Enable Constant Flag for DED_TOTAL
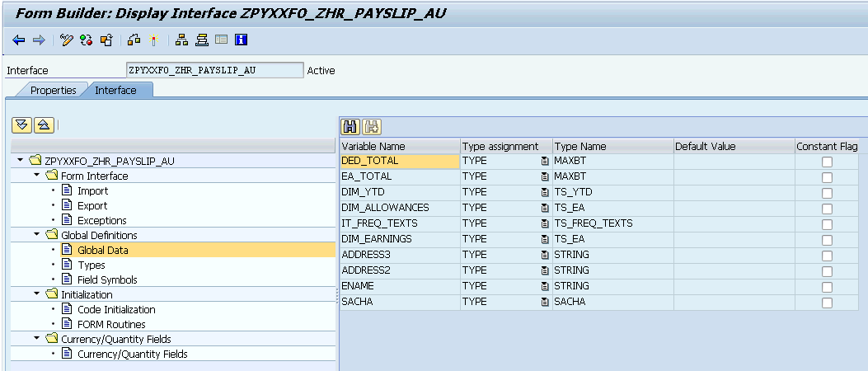The image size is (868, 371). coord(827,162)
